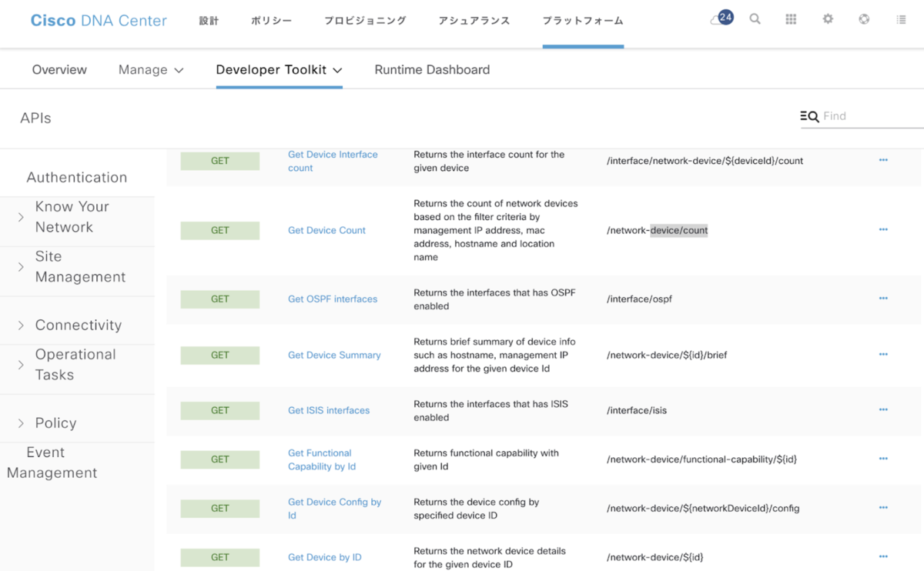924x571 pixels.
Task: Click the Find filter icon beside search box
Action: click(809, 116)
